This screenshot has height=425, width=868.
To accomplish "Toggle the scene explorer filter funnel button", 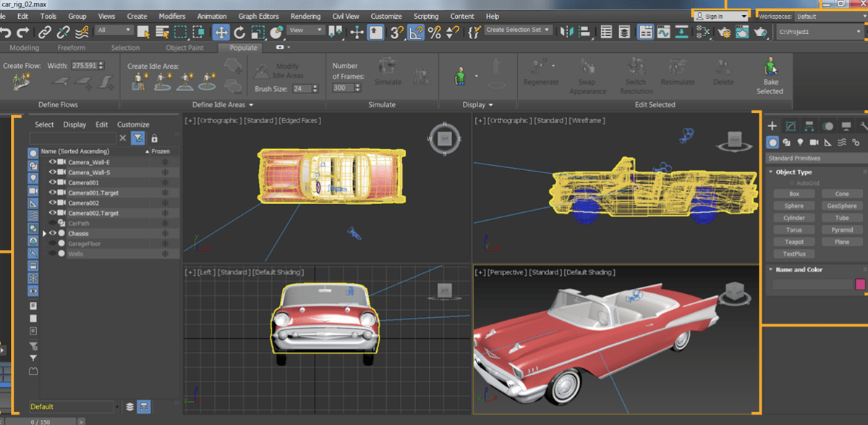I will [138, 138].
